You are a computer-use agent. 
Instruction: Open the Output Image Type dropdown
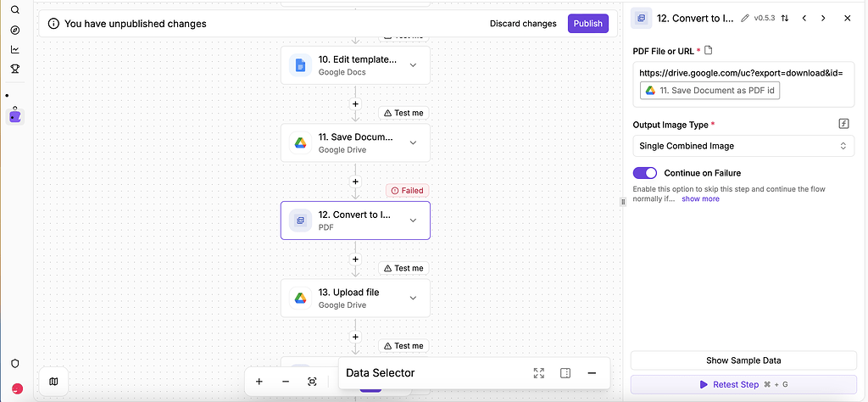743,146
